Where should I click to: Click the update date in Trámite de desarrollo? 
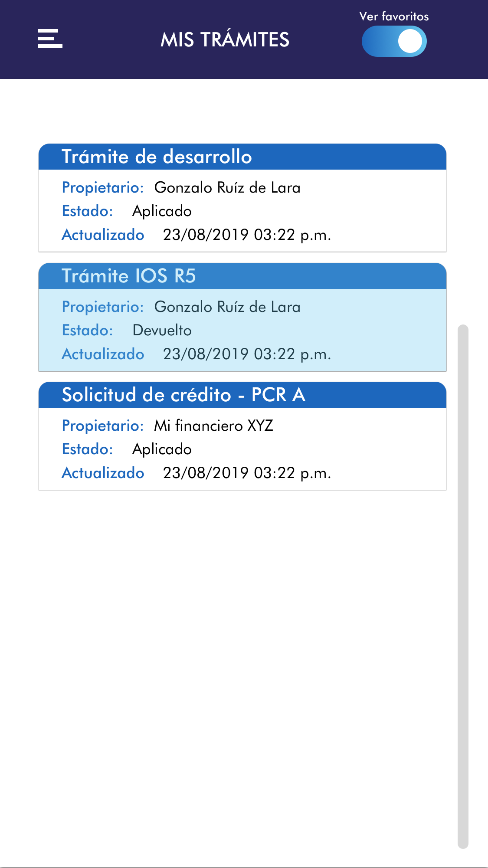247,235
